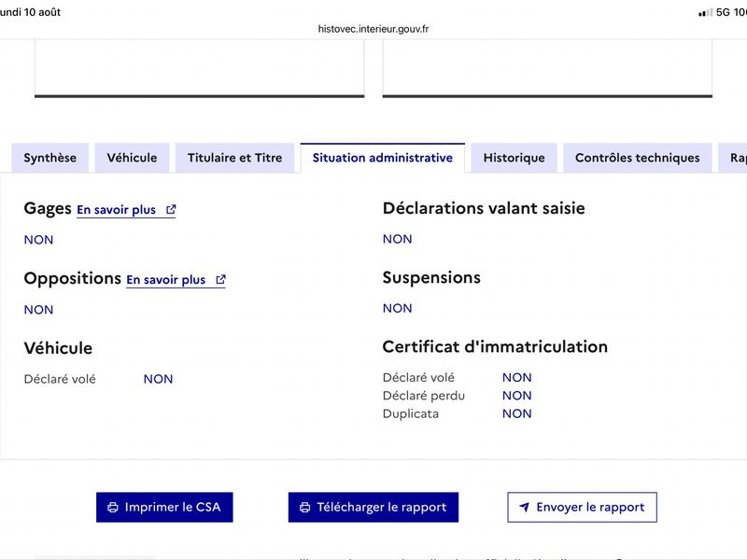Tap the histovec.interieur.gouv.fr address bar
This screenshot has height=560, width=747.
(x=373, y=29)
